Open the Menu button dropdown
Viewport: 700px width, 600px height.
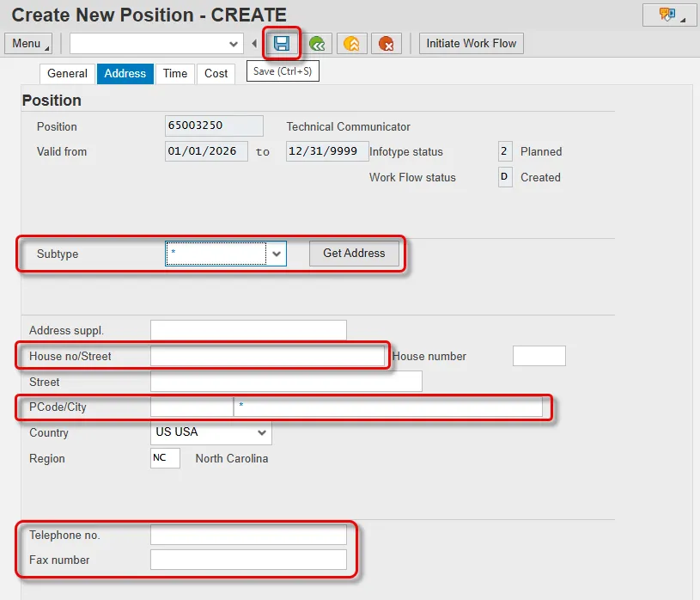pyautogui.click(x=28, y=44)
